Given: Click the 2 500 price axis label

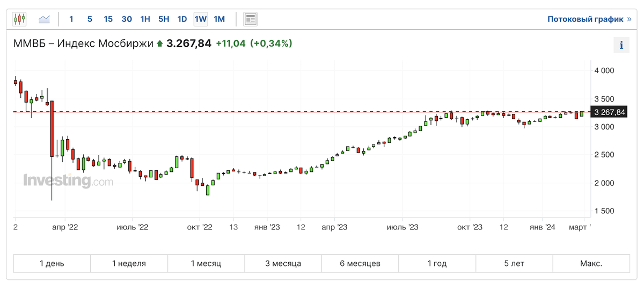Looking at the screenshot, I should point(604,155).
